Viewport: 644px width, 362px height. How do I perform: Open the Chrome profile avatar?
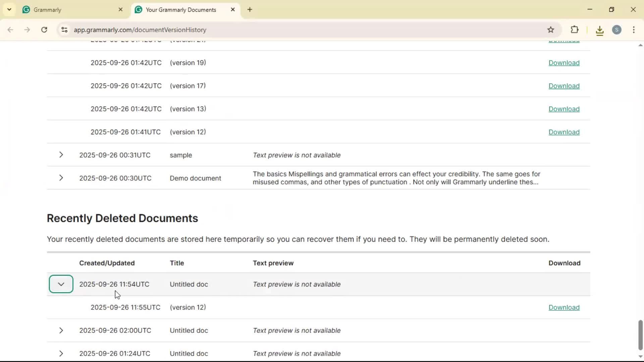pyautogui.click(x=616, y=29)
